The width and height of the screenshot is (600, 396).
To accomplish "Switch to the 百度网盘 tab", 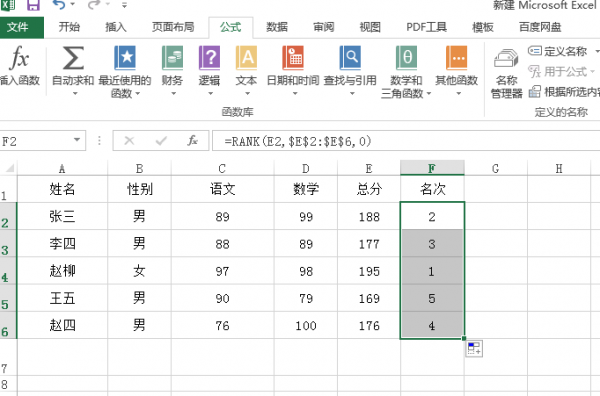I will [x=540, y=27].
